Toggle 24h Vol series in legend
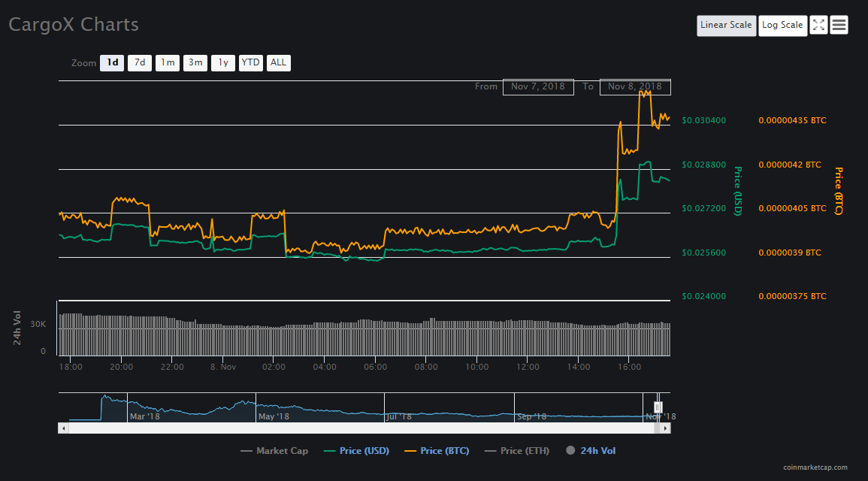 tap(591, 451)
